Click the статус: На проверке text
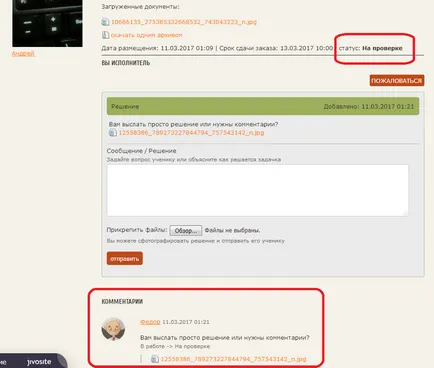Viewport: 434px width, 368px height. [x=370, y=48]
